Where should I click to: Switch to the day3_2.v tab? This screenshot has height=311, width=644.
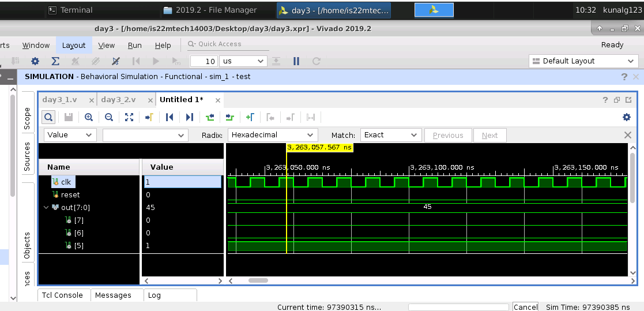[118, 100]
